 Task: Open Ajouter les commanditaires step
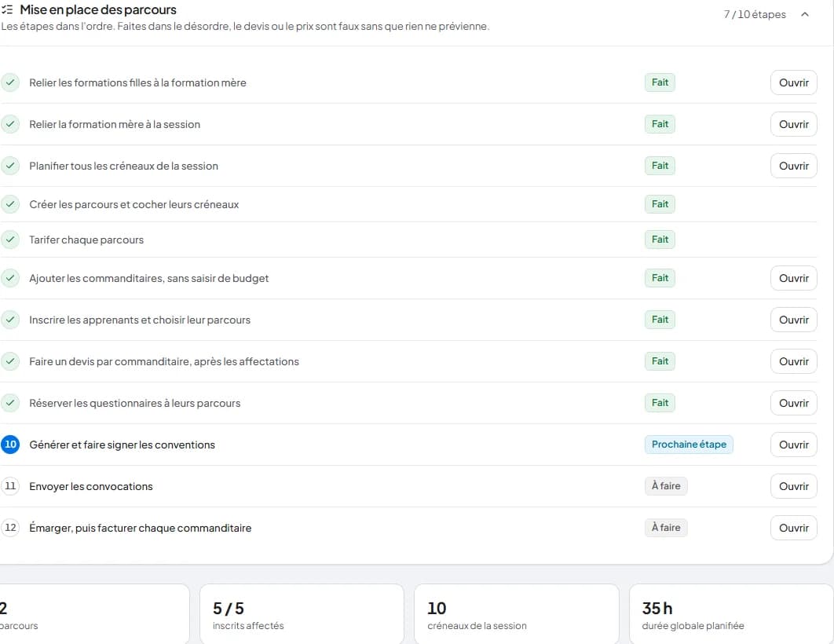(794, 278)
